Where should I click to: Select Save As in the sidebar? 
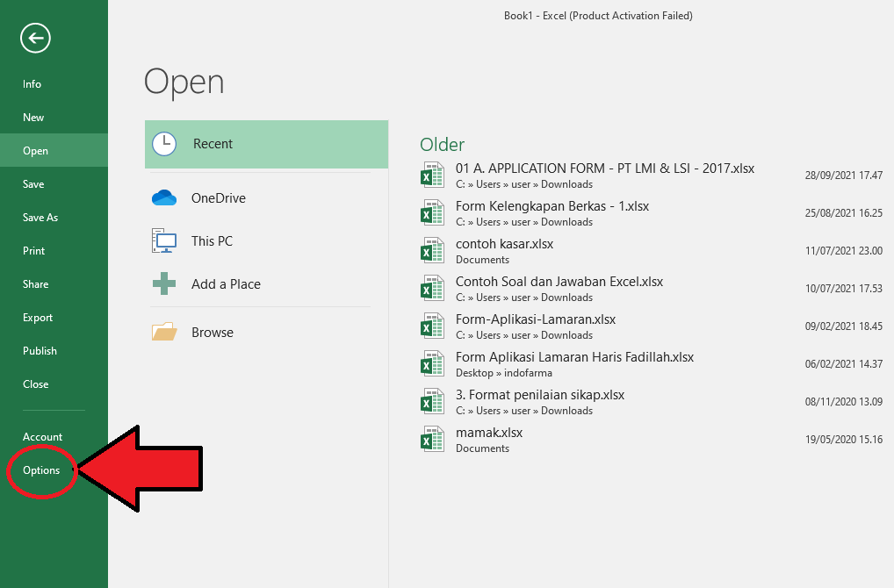click(x=40, y=217)
